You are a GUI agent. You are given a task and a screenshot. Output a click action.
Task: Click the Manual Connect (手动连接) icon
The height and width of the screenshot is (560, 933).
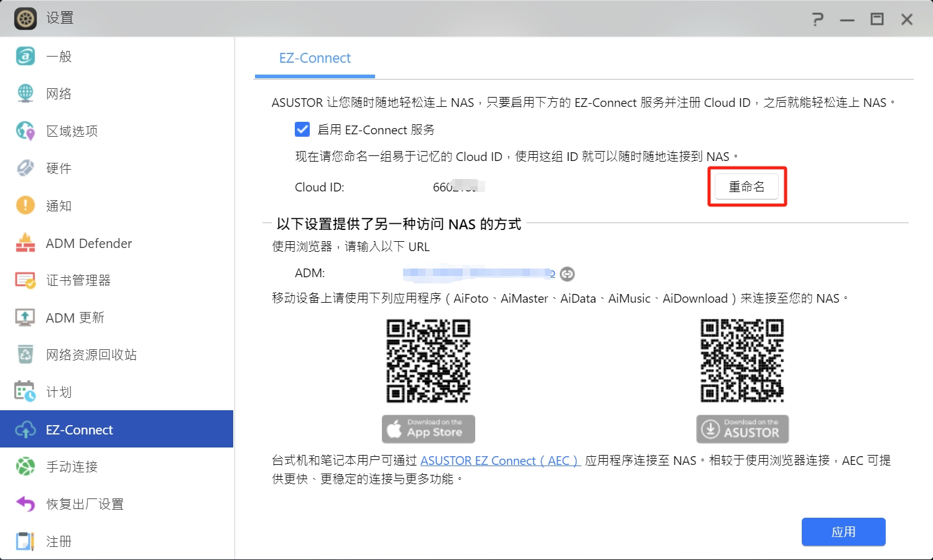click(x=26, y=467)
